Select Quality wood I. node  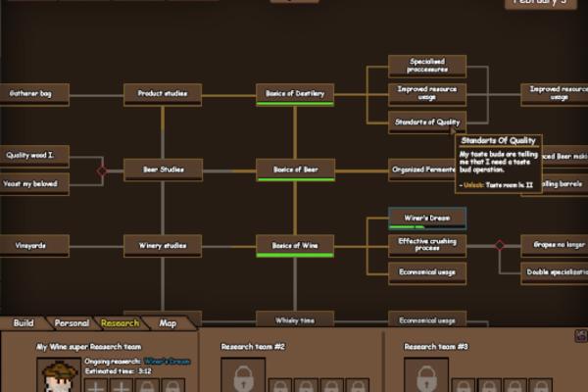pyautogui.click(x=34, y=156)
